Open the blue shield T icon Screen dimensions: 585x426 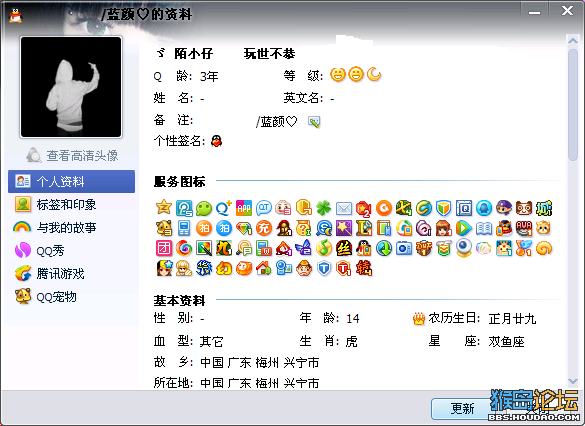(323, 268)
